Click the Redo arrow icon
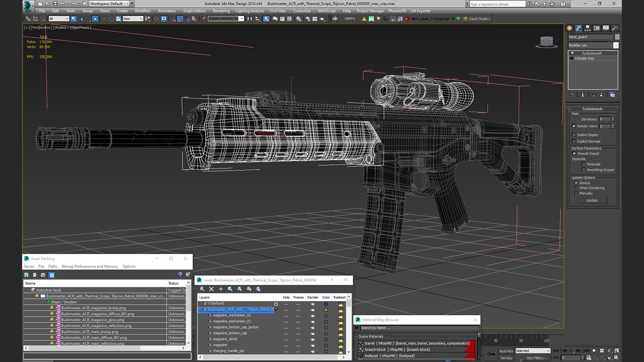The height and width of the screenshot is (362, 644). [73, 4]
